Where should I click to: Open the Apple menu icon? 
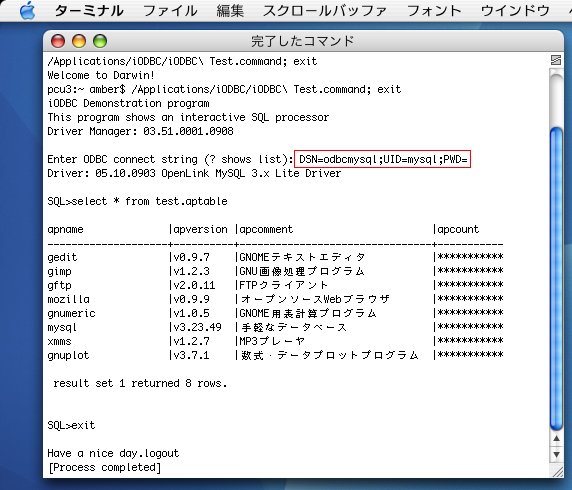click(x=28, y=10)
